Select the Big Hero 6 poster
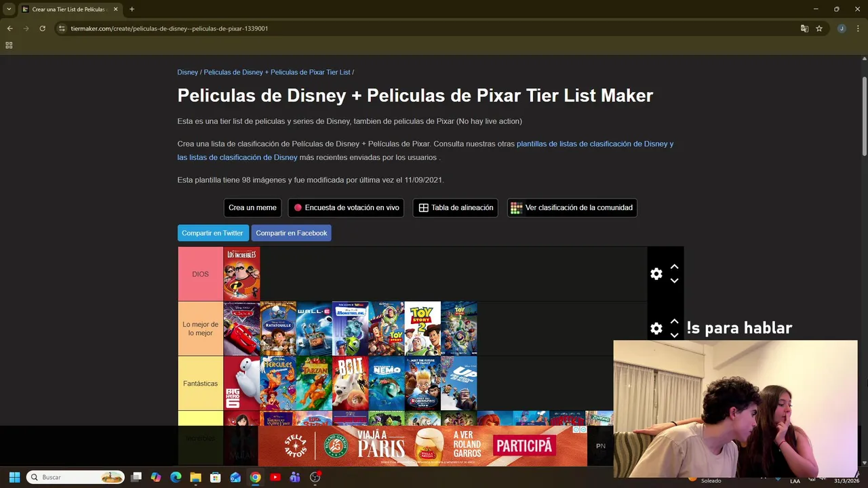Screen dimensions: 868x488 pos(242,383)
